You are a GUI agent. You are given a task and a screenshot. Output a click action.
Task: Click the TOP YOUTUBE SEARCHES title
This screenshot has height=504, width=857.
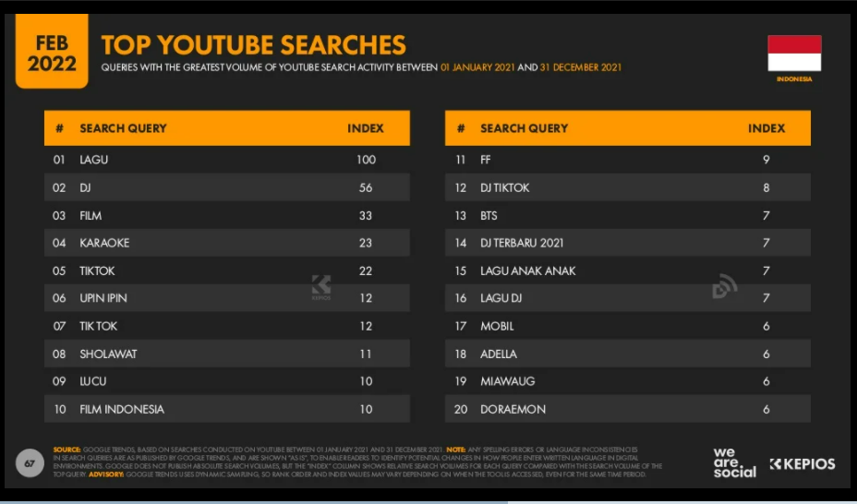254,45
